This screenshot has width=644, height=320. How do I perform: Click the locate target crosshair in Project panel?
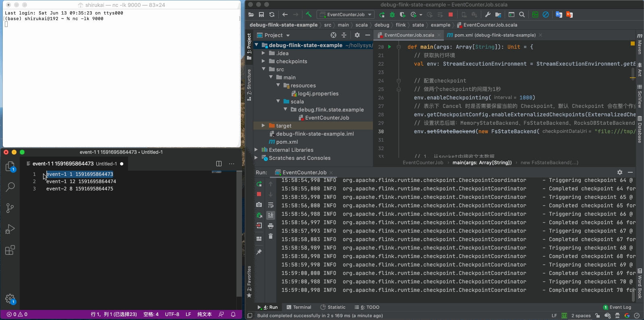333,35
